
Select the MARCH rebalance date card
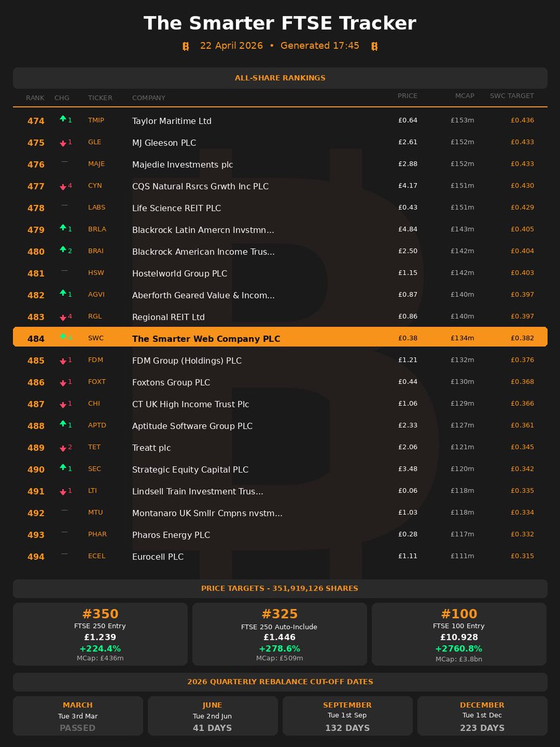78,716
